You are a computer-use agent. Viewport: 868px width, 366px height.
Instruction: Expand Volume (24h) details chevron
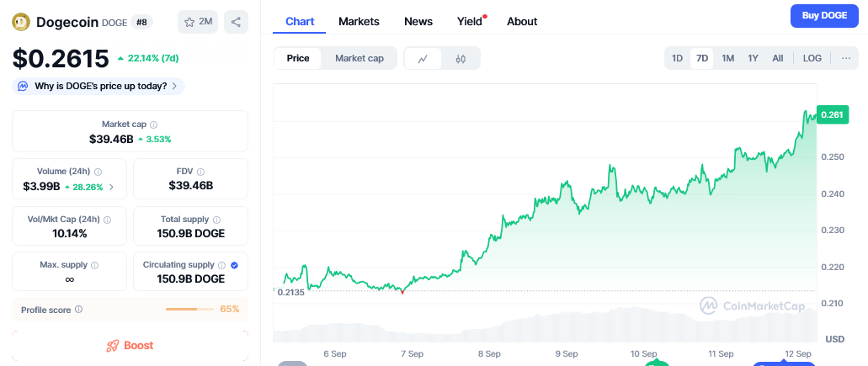pos(111,187)
